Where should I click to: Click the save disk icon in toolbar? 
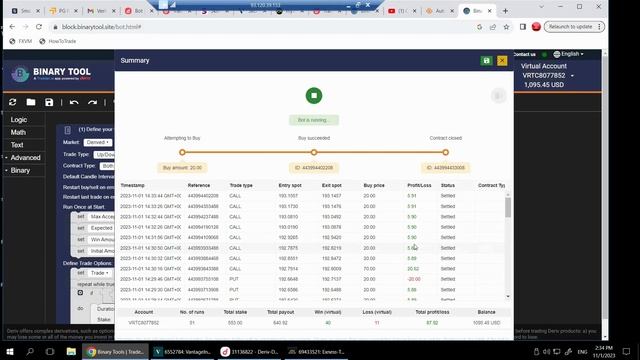click(49, 102)
